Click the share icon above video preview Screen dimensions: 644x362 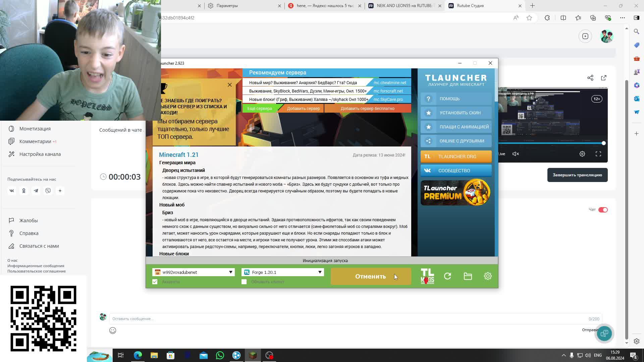click(590, 78)
